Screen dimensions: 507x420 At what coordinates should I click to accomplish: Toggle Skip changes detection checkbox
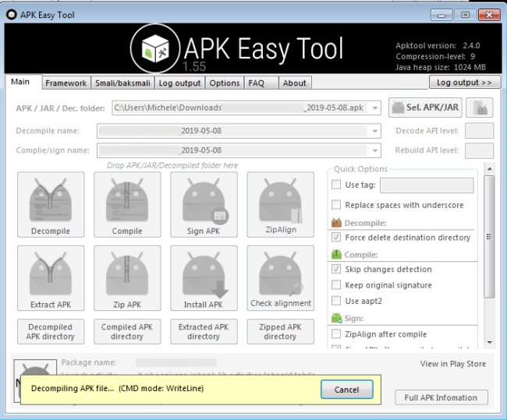(336, 269)
